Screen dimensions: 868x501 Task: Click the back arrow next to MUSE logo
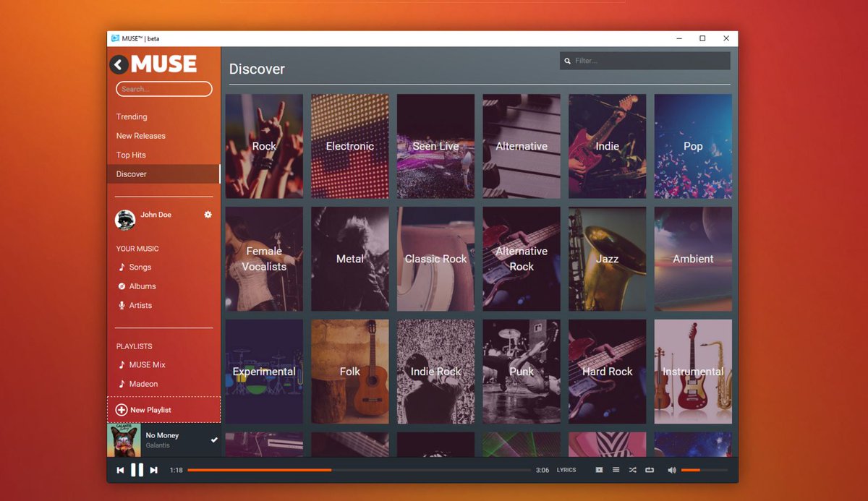pyautogui.click(x=119, y=65)
